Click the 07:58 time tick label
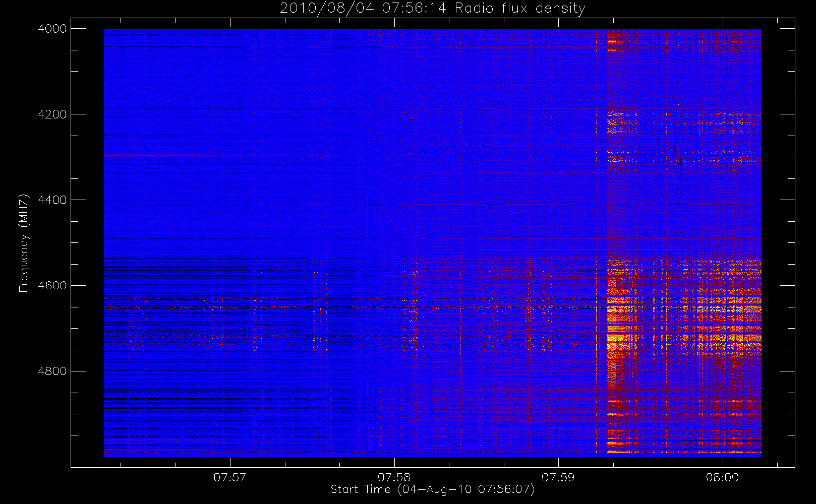The image size is (816, 504). tap(394, 477)
